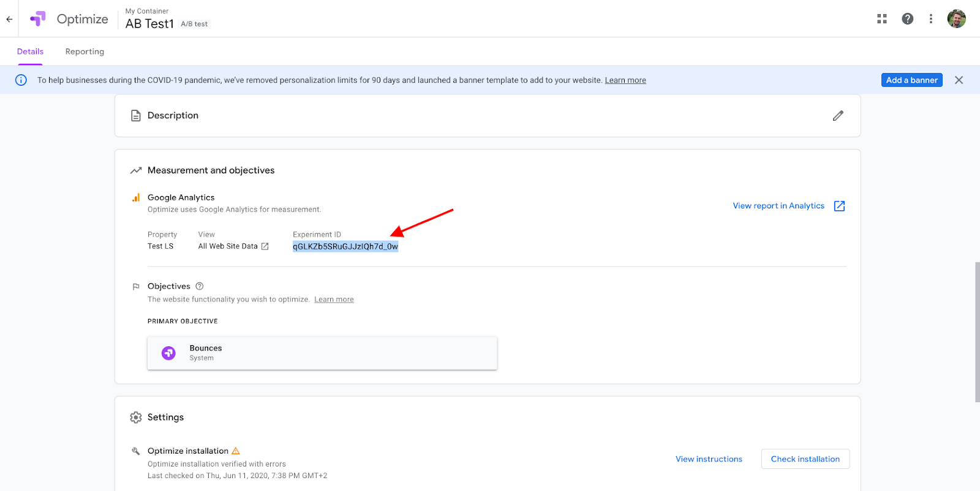
Task: Click the Description document icon
Action: pos(136,115)
